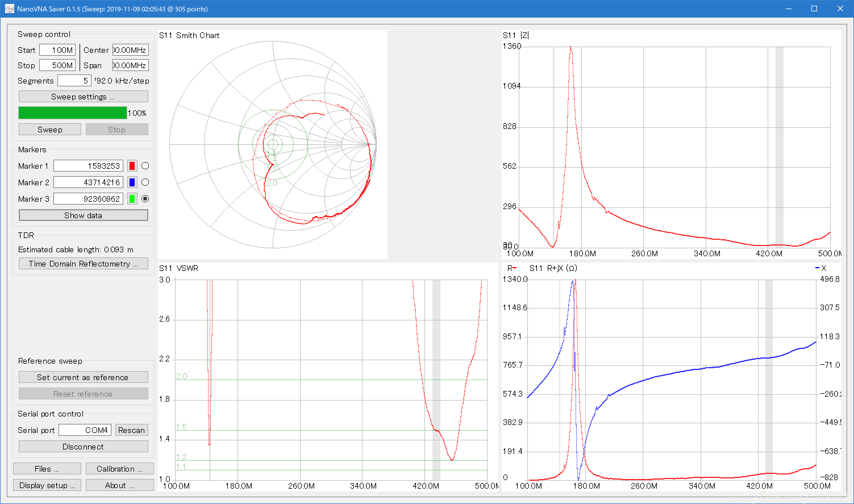Click the Show data button
This screenshot has width=854, height=504.
click(x=84, y=215)
